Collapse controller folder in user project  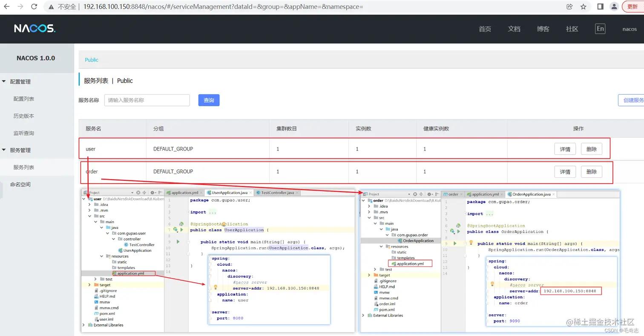(113, 239)
